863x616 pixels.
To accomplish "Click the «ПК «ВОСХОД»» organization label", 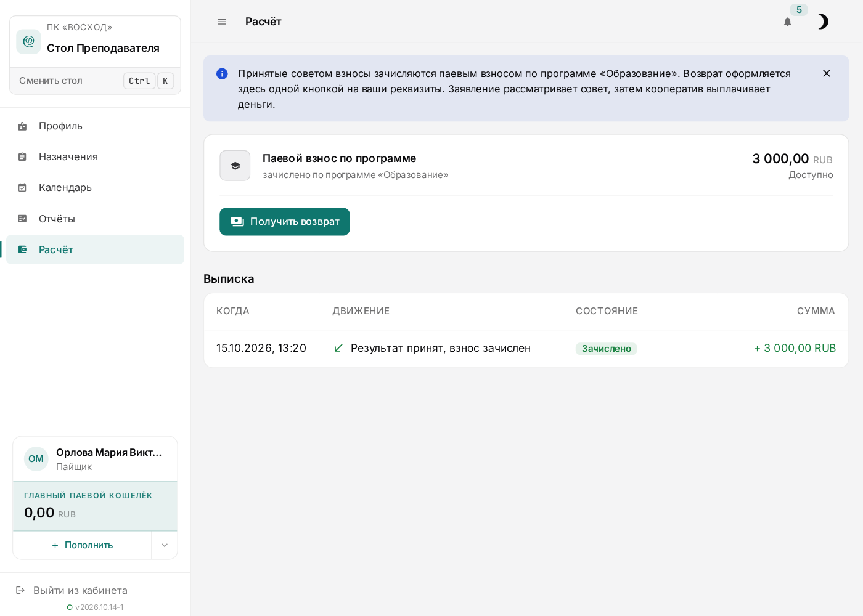I will pos(80,27).
